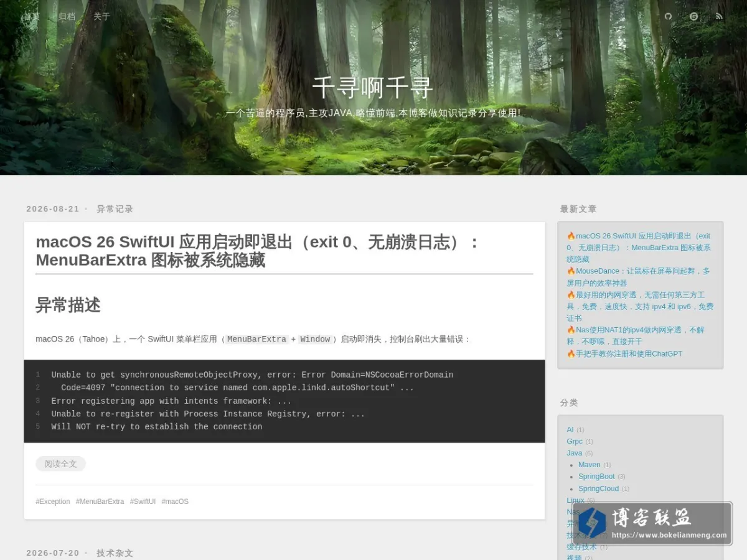The image size is (747, 560).
Task: Open the #Exception tag
Action: click(x=53, y=502)
